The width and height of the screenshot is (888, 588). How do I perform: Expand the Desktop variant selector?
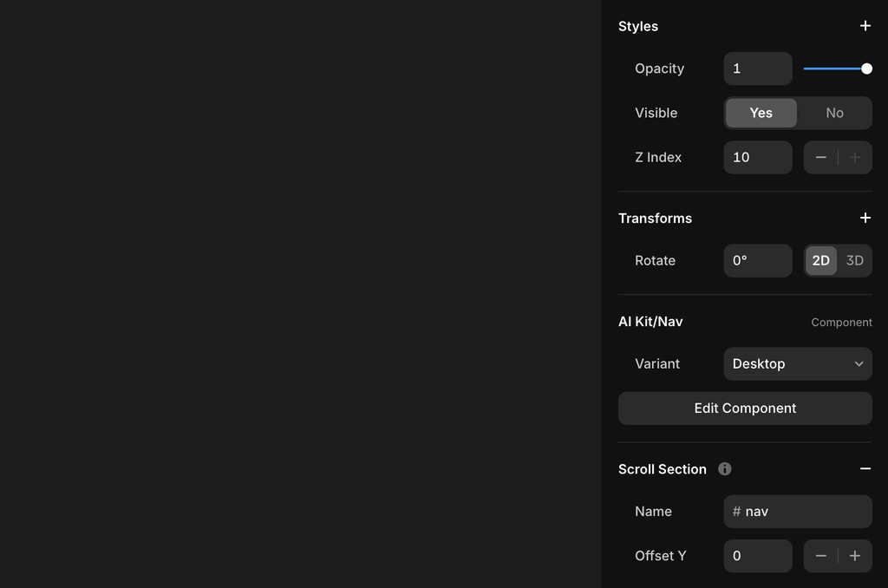(x=797, y=363)
